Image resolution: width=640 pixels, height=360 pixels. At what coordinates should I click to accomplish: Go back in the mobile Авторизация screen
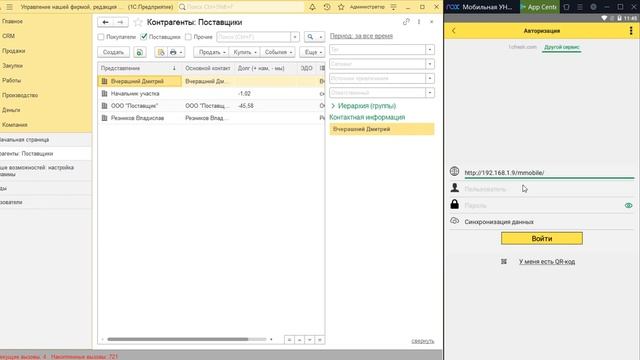click(x=453, y=31)
